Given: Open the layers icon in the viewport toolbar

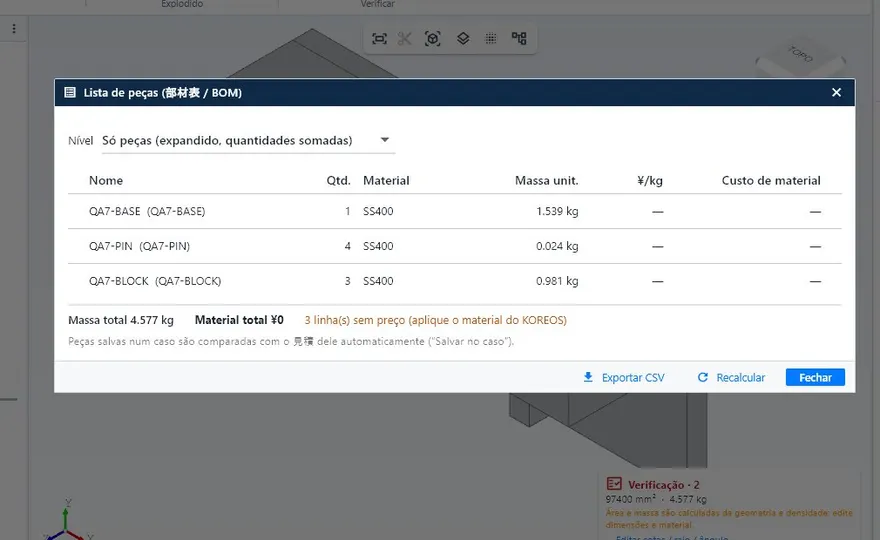Looking at the screenshot, I should [x=463, y=39].
